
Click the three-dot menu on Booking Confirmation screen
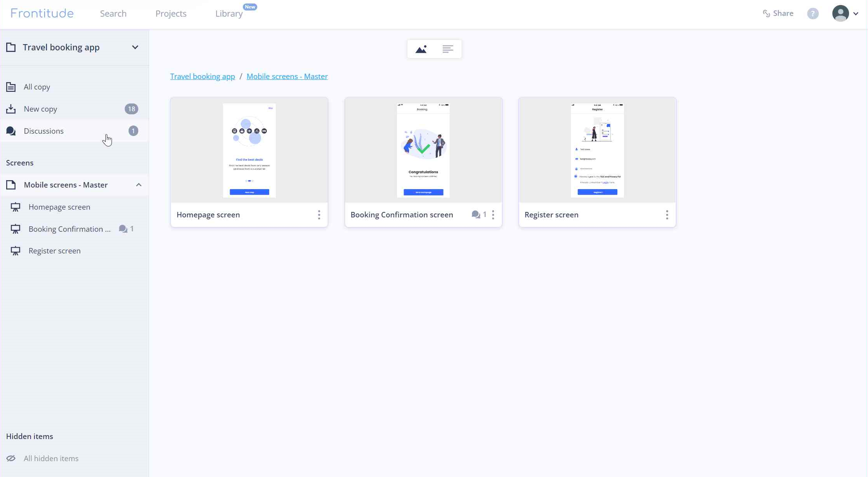493,214
